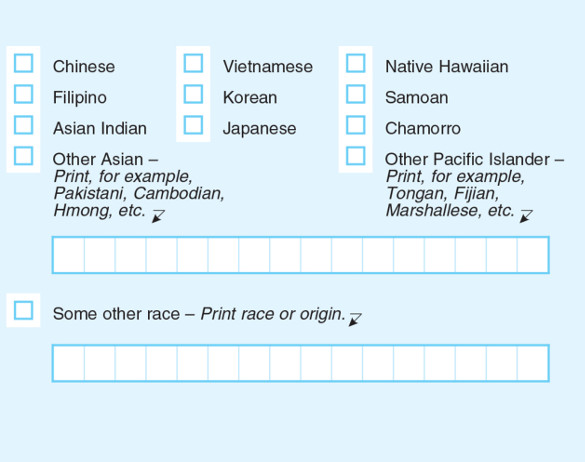This screenshot has width=585, height=462.
Task: Click first cell of Some other race field
Action: click(69, 363)
